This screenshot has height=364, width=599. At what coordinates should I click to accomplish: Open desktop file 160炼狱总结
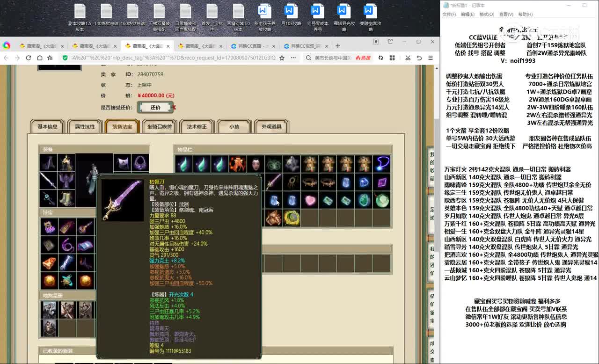(x=132, y=15)
